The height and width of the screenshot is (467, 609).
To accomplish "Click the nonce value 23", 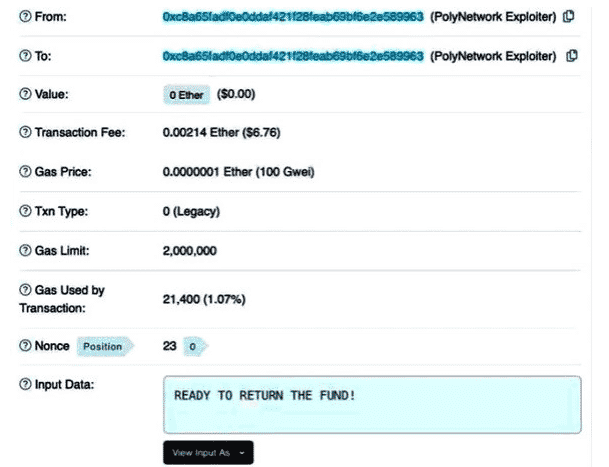I will tap(170, 346).
